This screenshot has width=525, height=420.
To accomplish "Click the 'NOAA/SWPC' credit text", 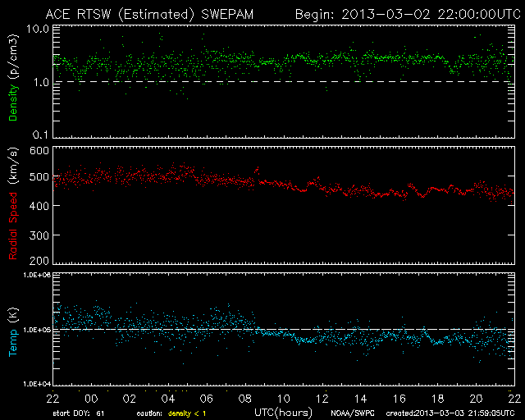I will pos(352,413).
